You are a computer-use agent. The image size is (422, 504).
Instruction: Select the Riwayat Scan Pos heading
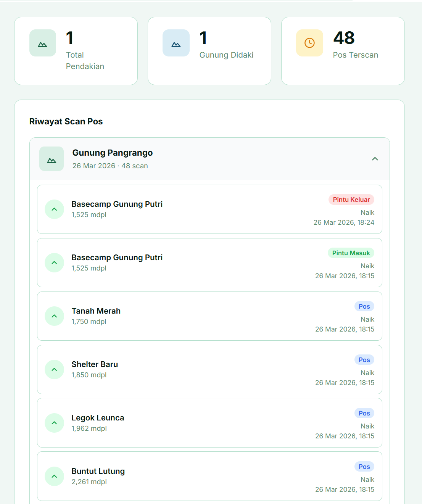[x=66, y=121]
